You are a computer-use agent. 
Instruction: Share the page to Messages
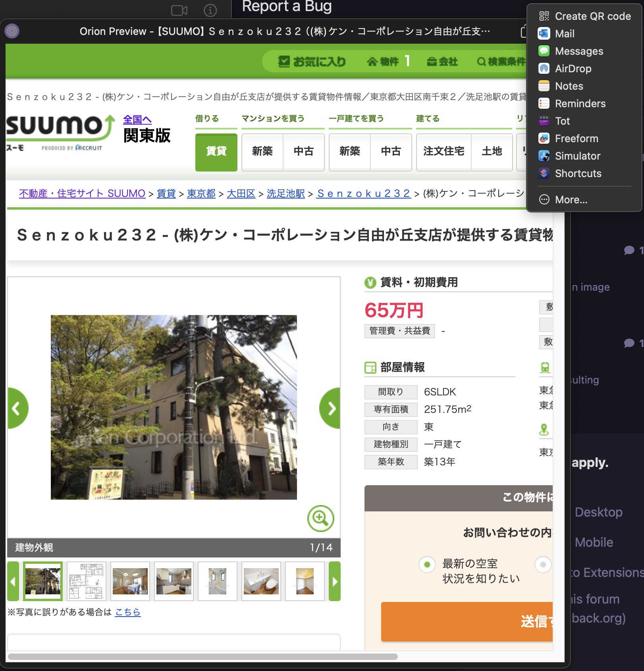click(544, 51)
